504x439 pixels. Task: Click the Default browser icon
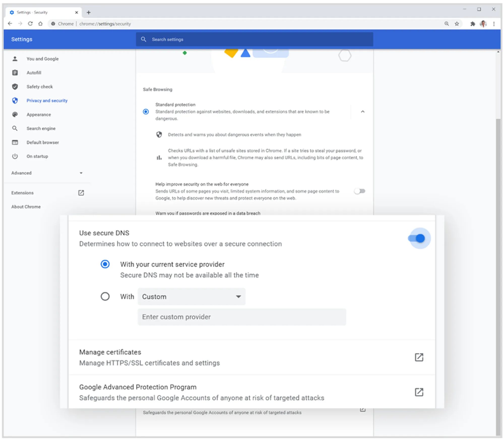pyautogui.click(x=15, y=142)
